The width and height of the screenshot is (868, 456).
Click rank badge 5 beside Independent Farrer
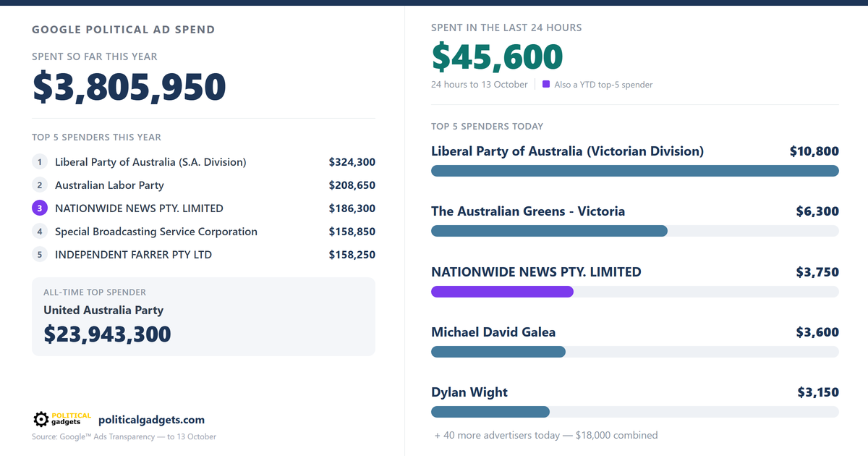tap(40, 255)
